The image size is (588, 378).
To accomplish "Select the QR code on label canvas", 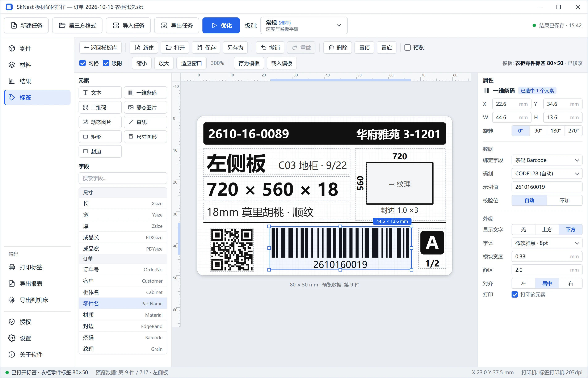I will 232,250.
